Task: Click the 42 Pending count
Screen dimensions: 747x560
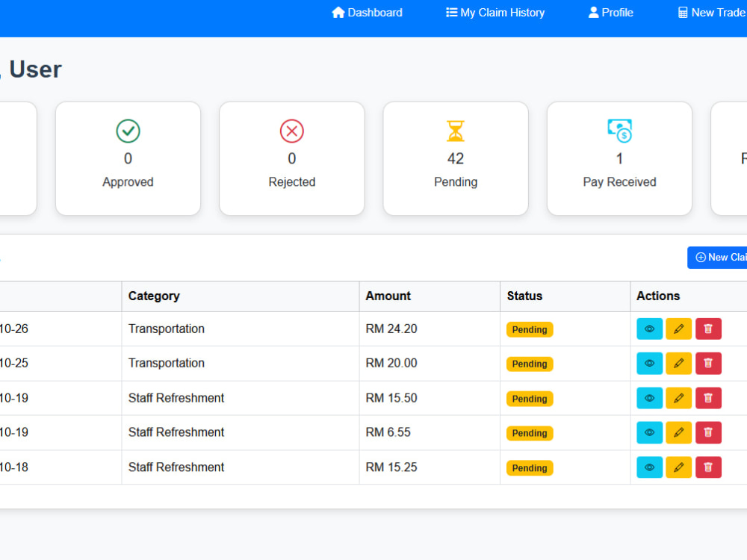Action: [x=456, y=158]
